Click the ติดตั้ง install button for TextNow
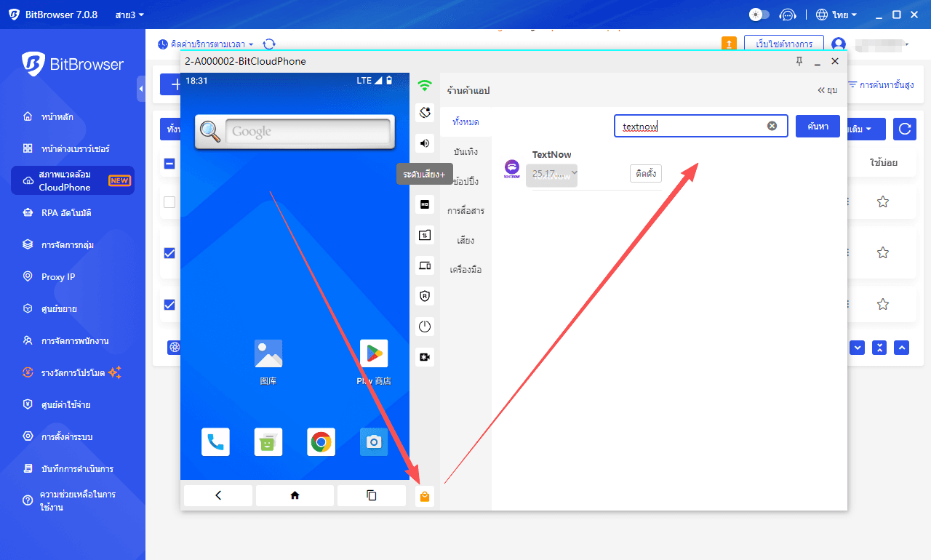931x560 pixels. tap(645, 173)
